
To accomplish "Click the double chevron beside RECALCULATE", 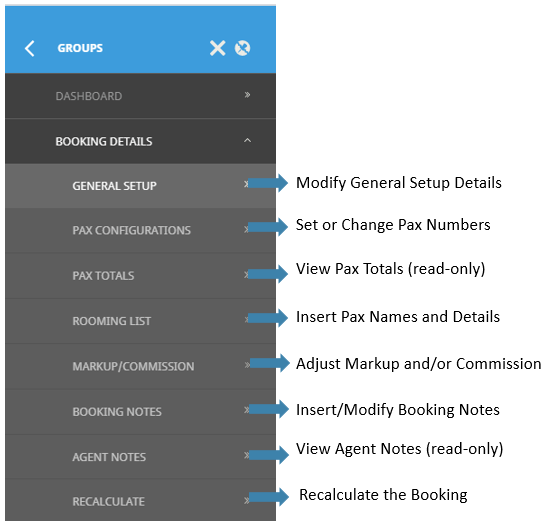I will [247, 500].
